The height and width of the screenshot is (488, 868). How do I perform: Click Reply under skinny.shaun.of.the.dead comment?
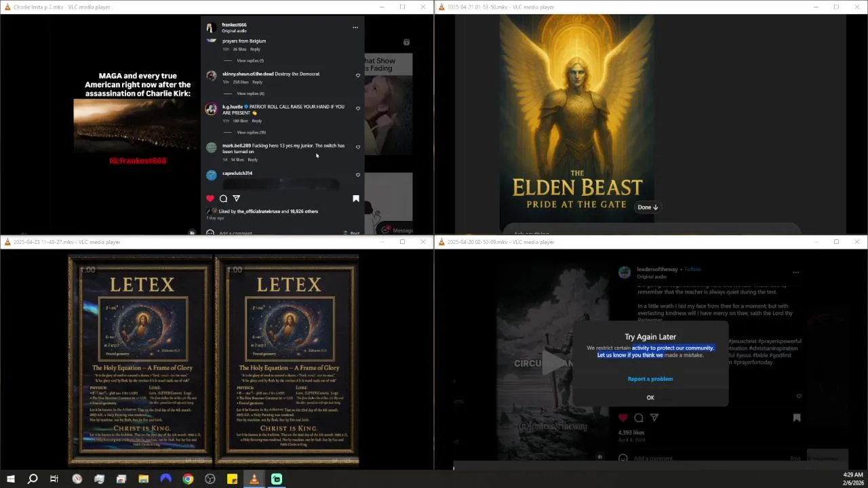pos(257,82)
